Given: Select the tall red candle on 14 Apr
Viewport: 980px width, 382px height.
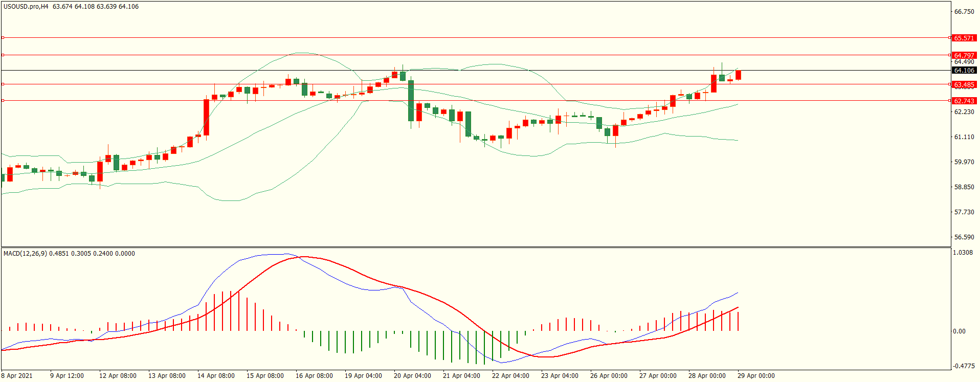Looking at the screenshot, I should pos(206,117).
